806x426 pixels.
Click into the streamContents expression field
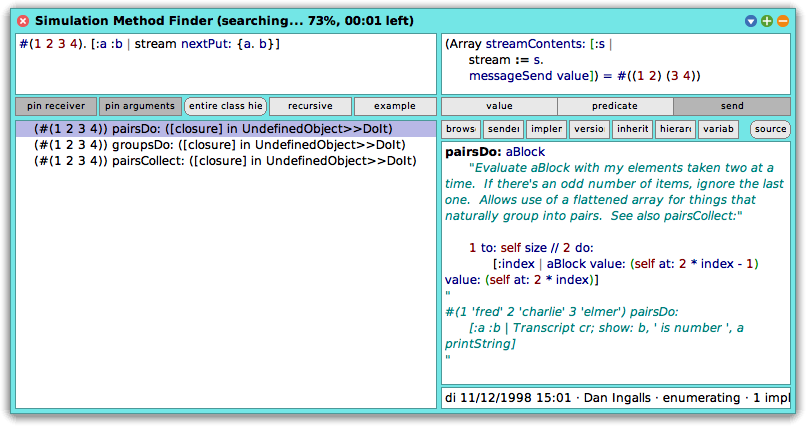point(616,64)
